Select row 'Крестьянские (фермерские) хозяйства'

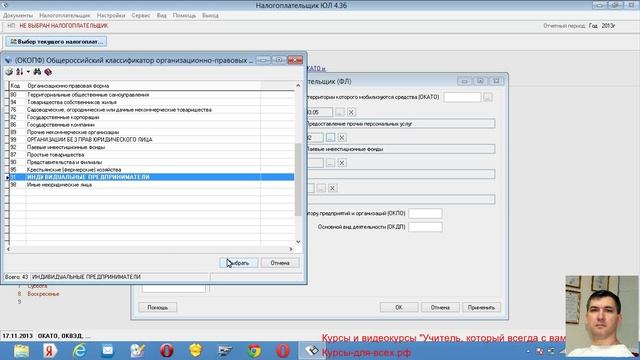[x=151, y=169]
